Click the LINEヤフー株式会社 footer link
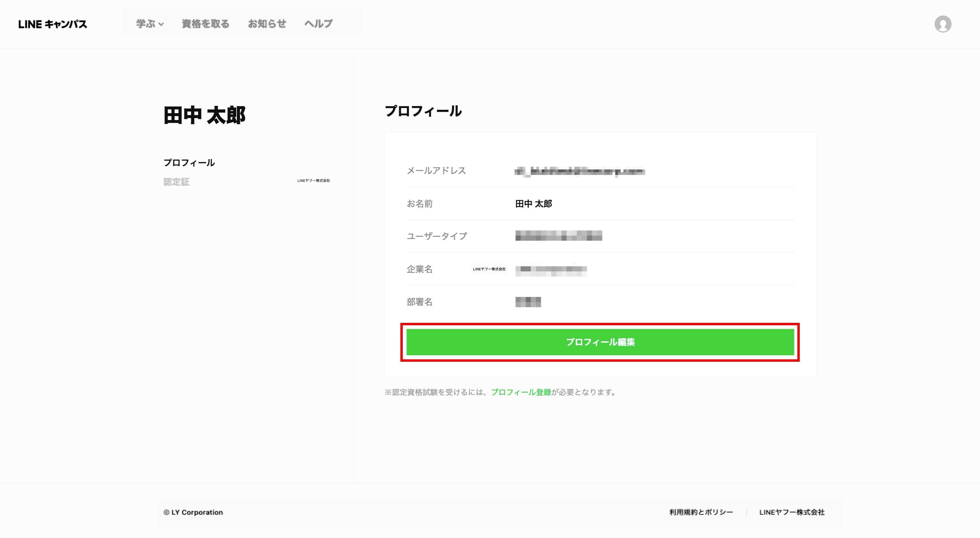The image size is (980, 538). (792, 512)
